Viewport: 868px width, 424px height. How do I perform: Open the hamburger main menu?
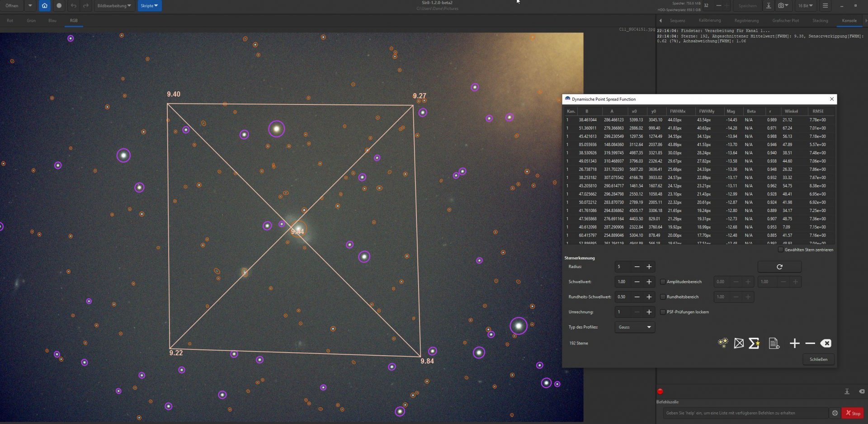pos(825,6)
